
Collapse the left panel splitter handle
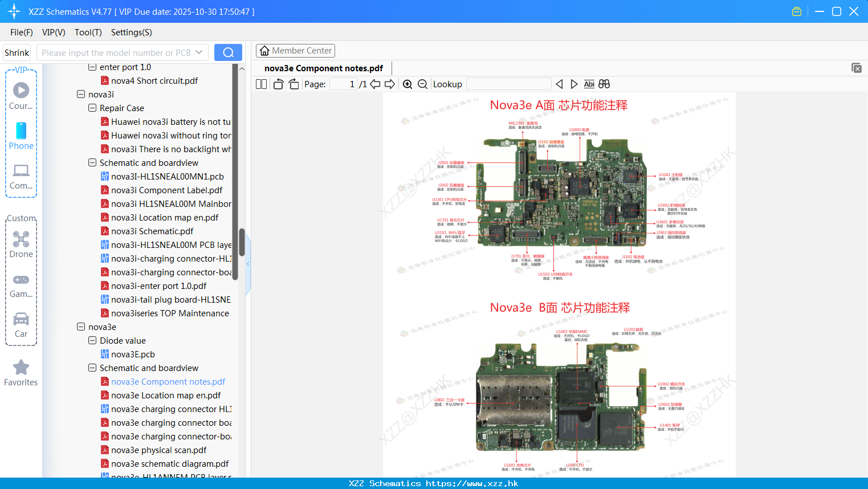(x=248, y=264)
